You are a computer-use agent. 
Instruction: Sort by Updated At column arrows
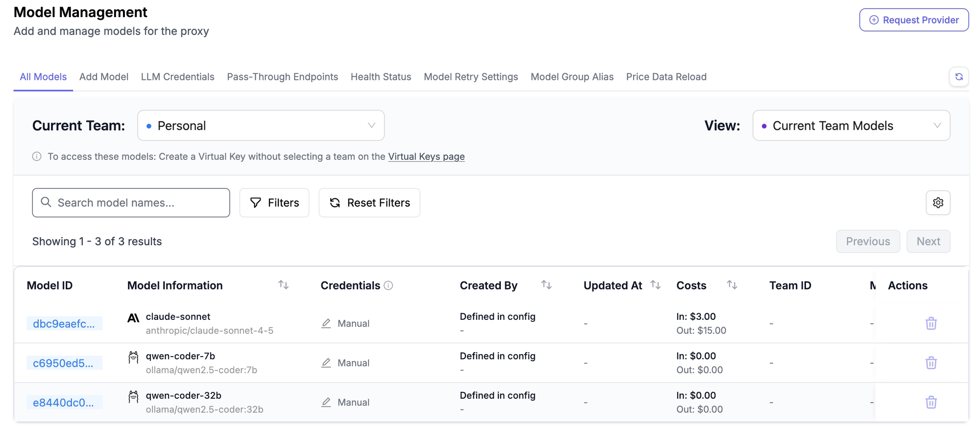click(x=655, y=285)
